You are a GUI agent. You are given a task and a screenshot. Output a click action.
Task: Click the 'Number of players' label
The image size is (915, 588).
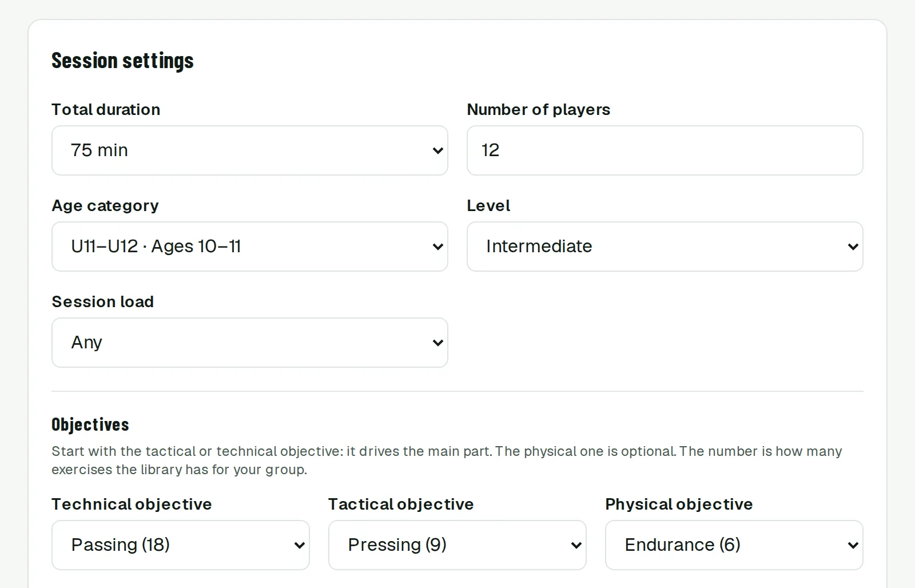tap(538, 109)
